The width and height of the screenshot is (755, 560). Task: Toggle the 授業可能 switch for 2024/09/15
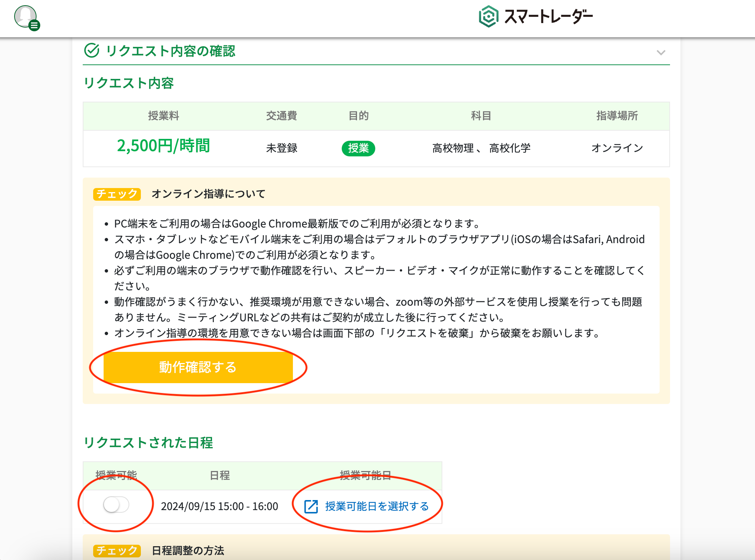[x=116, y=505]
